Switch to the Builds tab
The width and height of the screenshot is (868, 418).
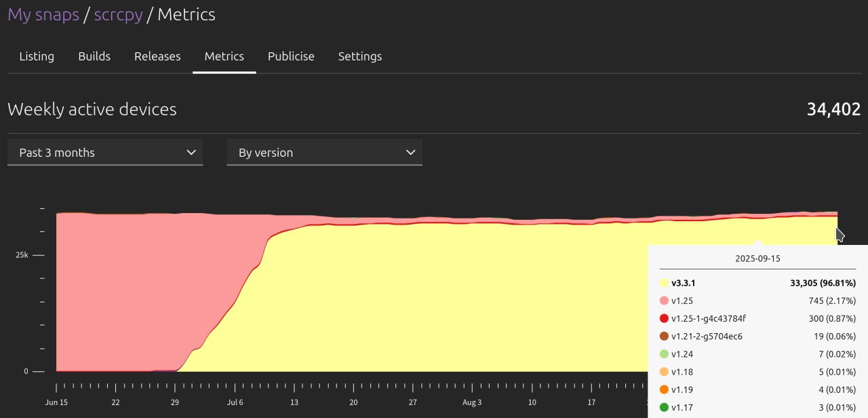click(94, 56)
